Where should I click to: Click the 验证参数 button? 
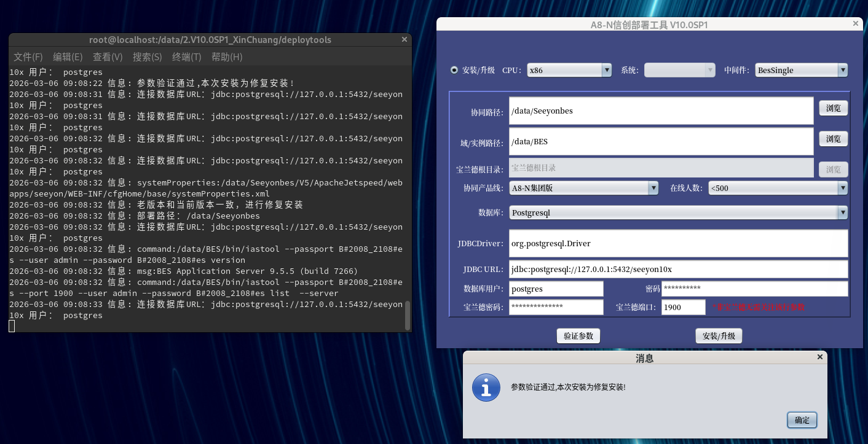[578, 336]
